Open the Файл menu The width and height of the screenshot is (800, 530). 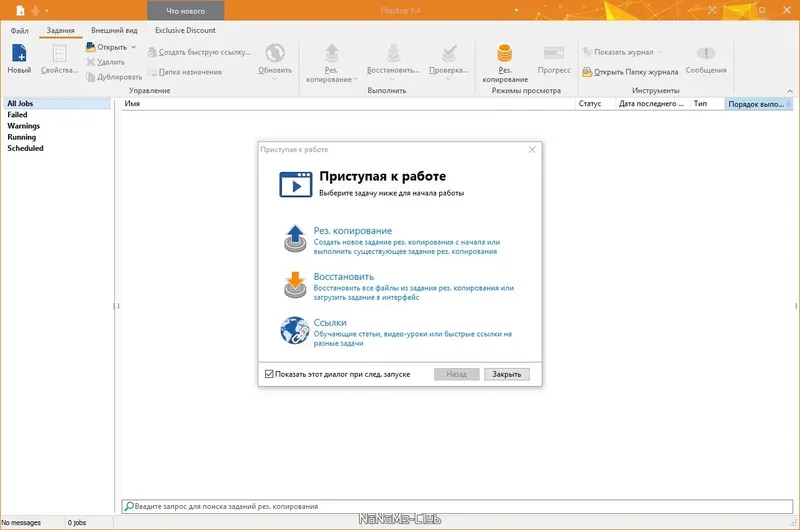(x=19, y=31)
